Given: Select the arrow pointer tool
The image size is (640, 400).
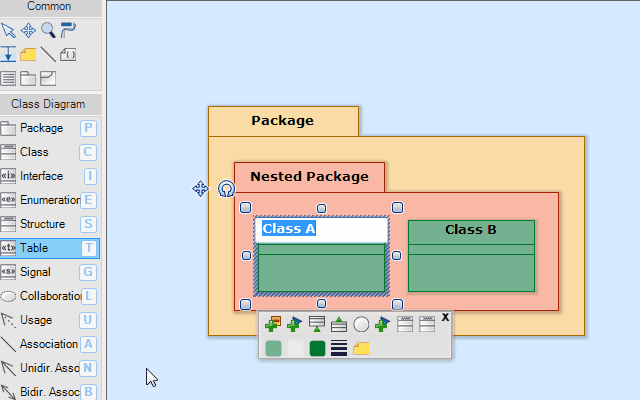Looking at the screenshot, I should click(x=8, y=31).
